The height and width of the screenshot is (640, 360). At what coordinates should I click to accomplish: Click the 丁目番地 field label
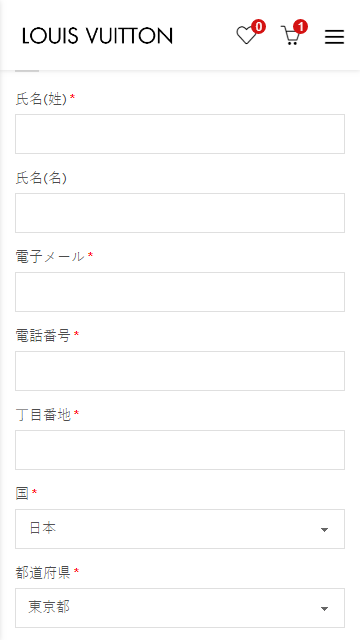click(43, 415)
